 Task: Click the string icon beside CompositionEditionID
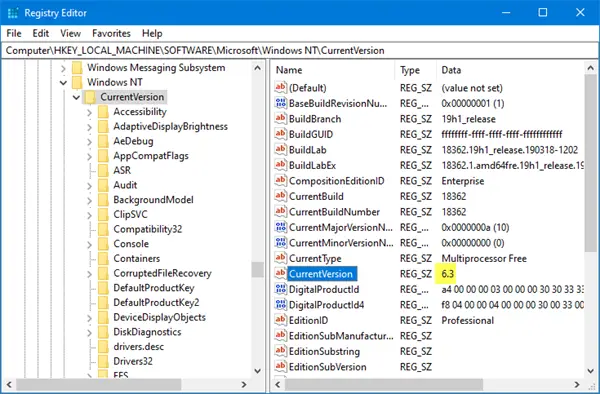pos(280,181)
